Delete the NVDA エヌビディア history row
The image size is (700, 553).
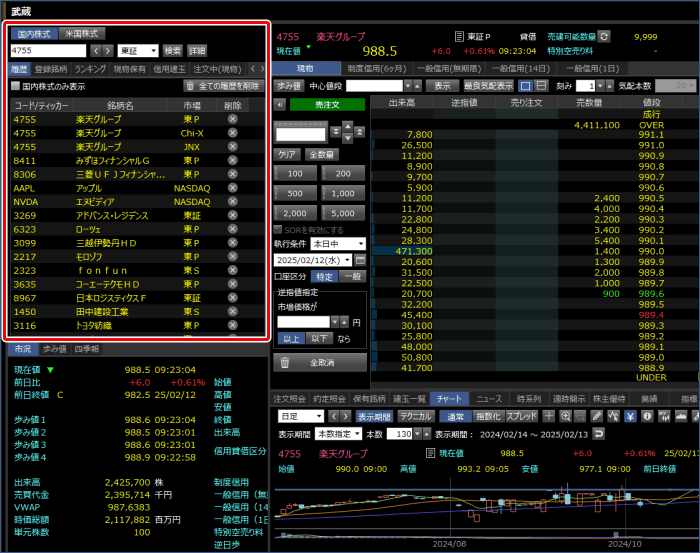[233, 202]
